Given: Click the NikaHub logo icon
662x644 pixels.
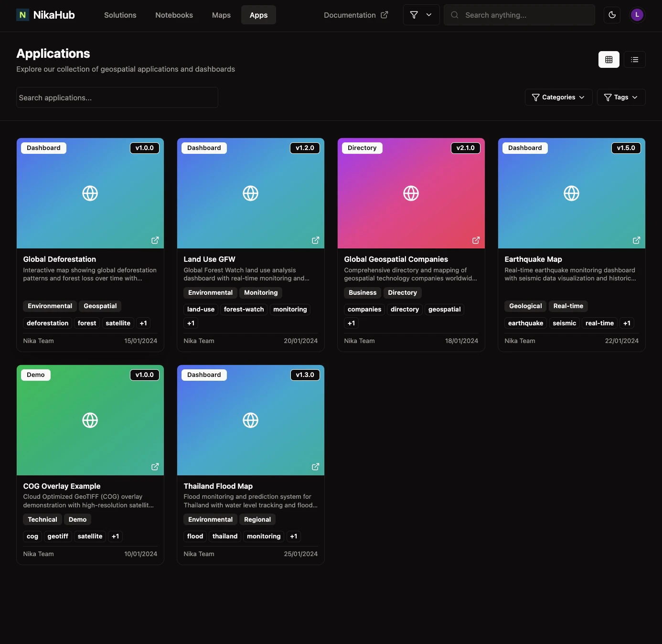Looking at the screenshot, I should coord(22,15).
